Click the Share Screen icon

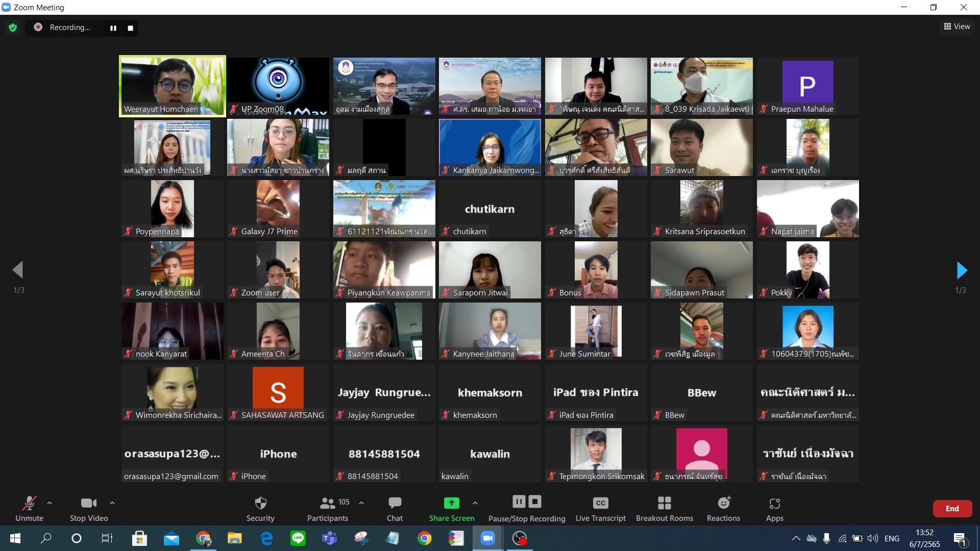(451, 504)
